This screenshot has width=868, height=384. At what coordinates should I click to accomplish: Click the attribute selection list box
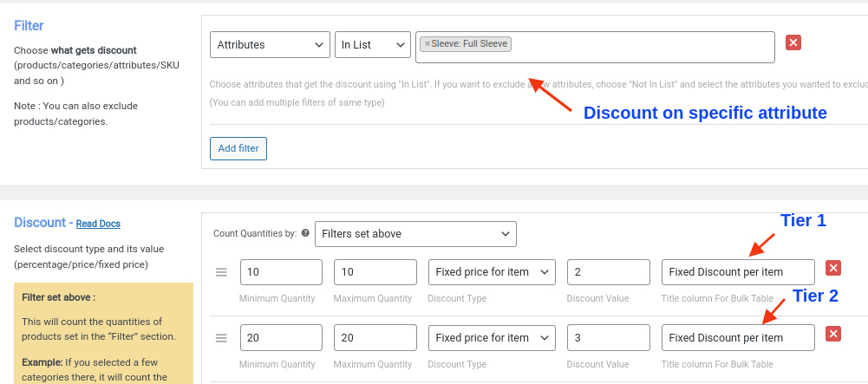pyautogui.click(x=595, y=47)
